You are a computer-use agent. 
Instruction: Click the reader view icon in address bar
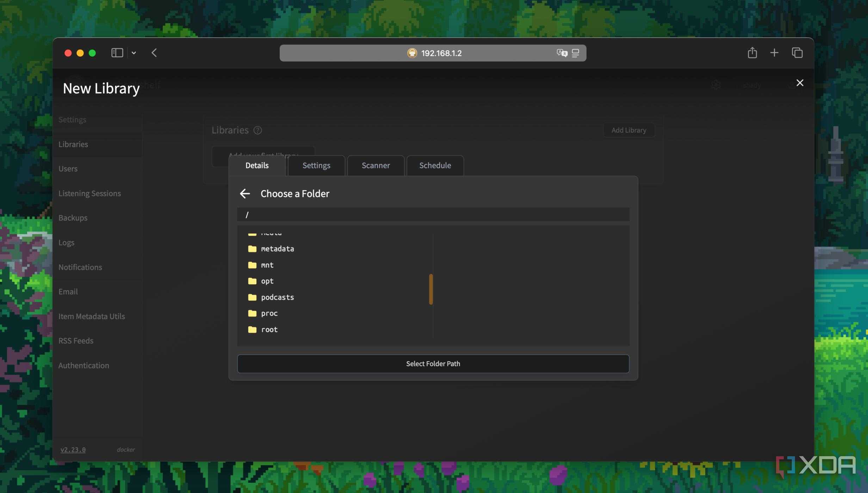pyautogui.click(x=575, y=53)
